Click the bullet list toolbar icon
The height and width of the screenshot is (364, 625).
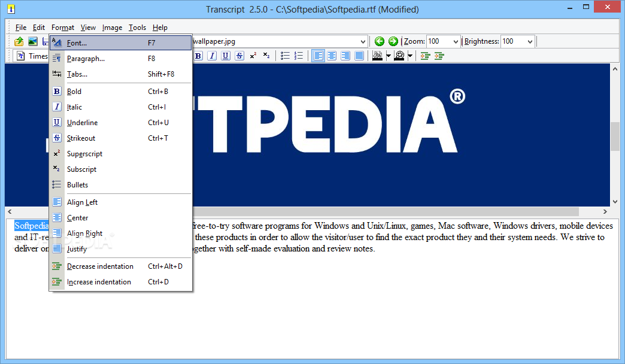[x=285, y=56]
